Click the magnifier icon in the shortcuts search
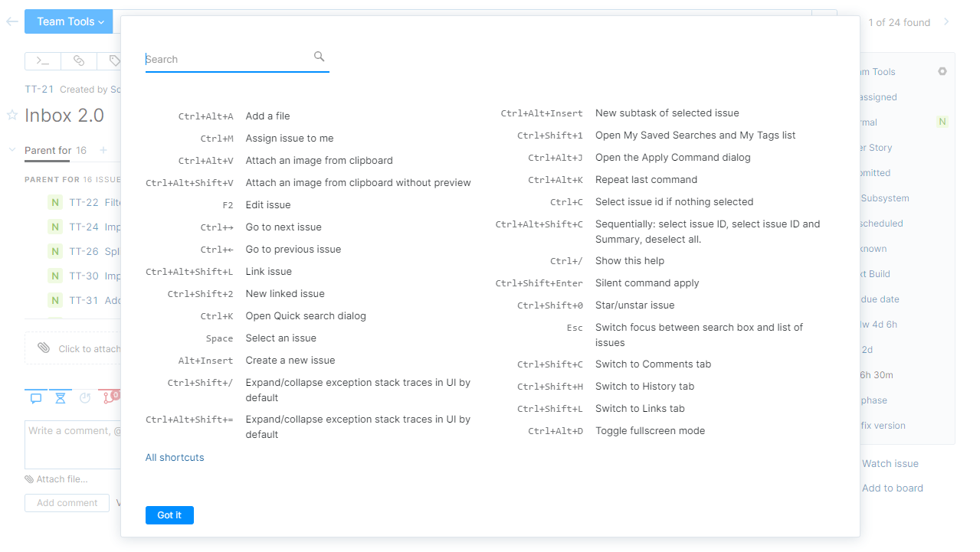The width and height of the screenshot is (980, 552). click(319, 56)
